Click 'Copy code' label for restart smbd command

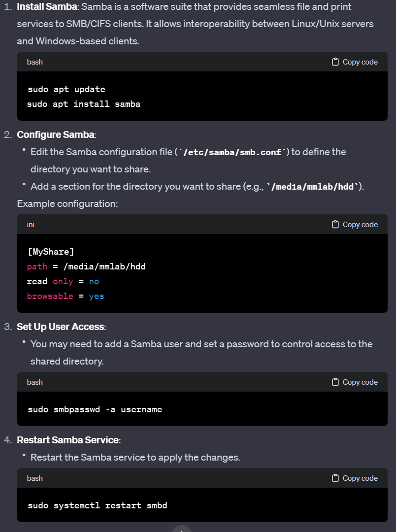(x=360, y=478)
